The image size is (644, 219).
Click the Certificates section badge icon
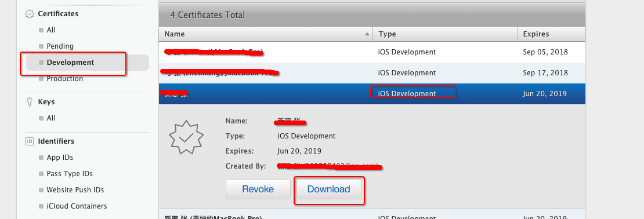tap(29, 14)
